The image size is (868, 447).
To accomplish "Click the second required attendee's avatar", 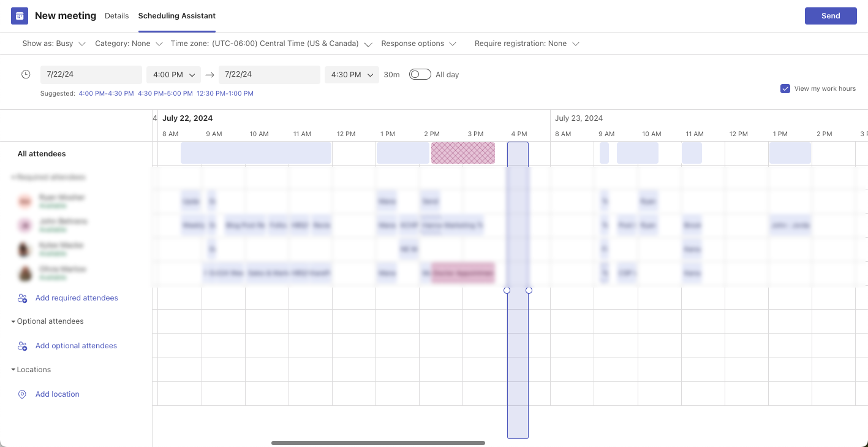I will tap(25, 225).
